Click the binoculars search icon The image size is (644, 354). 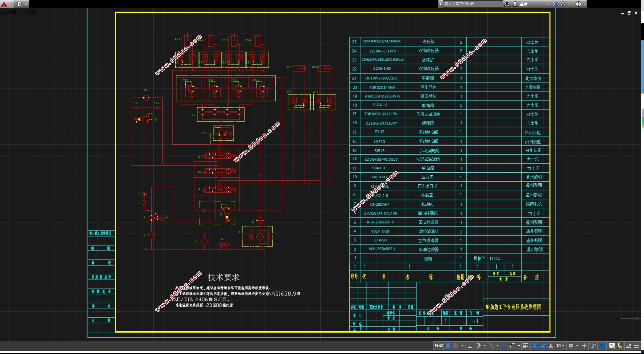pyautogui.click(x=507, y=4)
